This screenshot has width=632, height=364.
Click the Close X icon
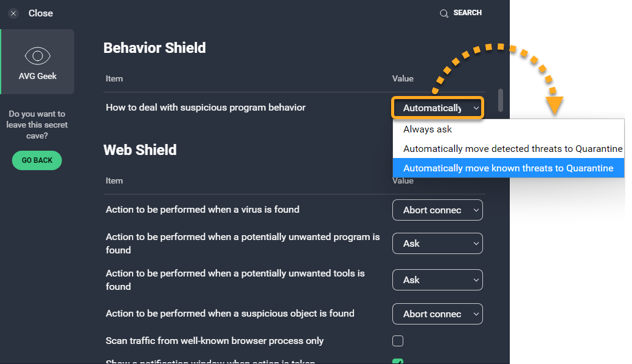click(13, 13)
